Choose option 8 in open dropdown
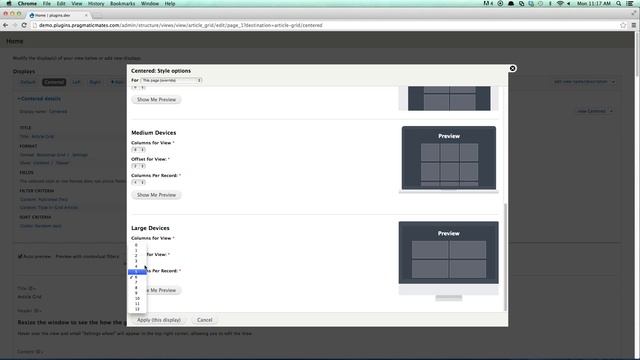Viewport: 640px width, 360px height. (x=137, y=288)
